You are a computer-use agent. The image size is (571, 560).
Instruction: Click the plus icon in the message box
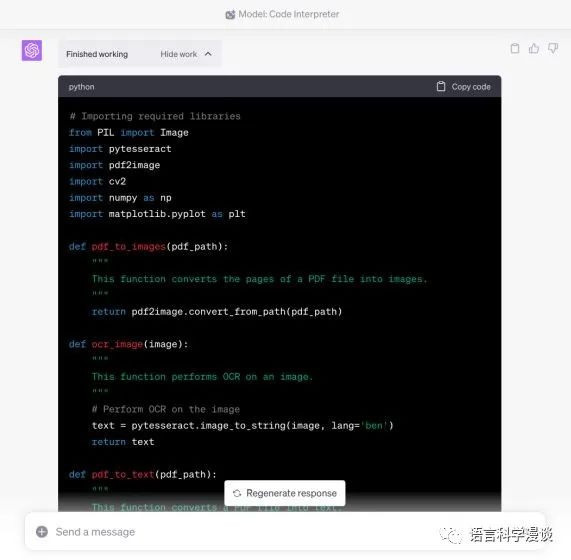[x=42, y=532]
